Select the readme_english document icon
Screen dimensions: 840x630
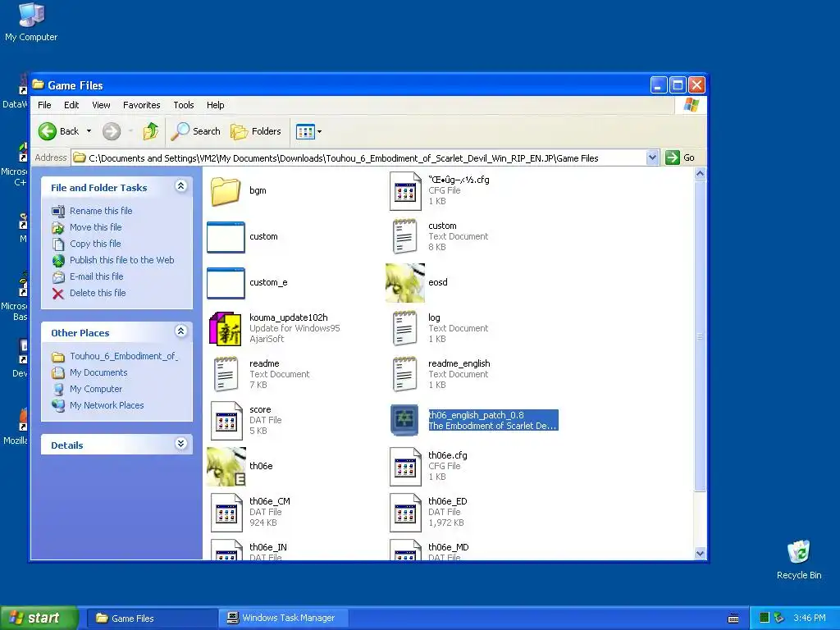[405, 374]
